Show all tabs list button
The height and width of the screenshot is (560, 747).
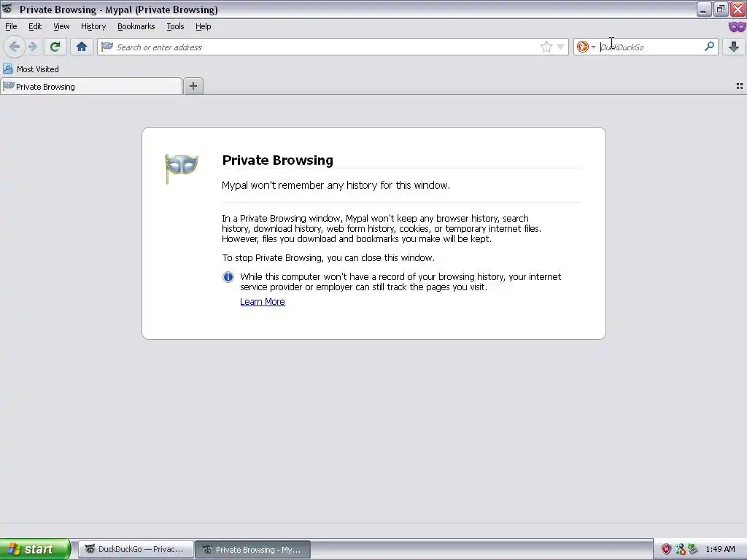coord(740,86)
